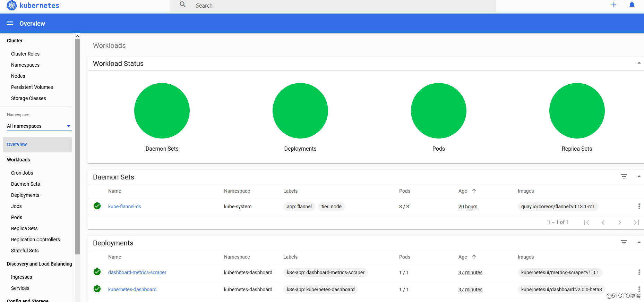Toggle the hamburger menu icon
This screenshot has height=302, width=644.
[x=10, y=23]
